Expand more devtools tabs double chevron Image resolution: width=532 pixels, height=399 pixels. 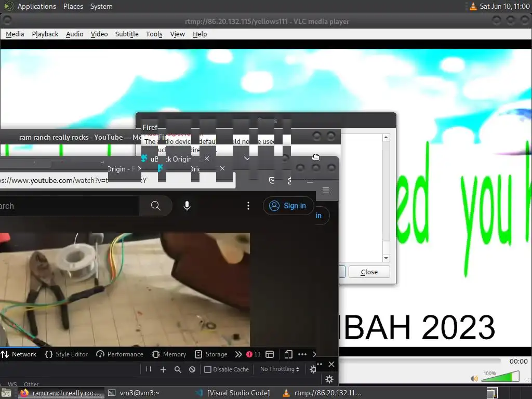(238, 354)
